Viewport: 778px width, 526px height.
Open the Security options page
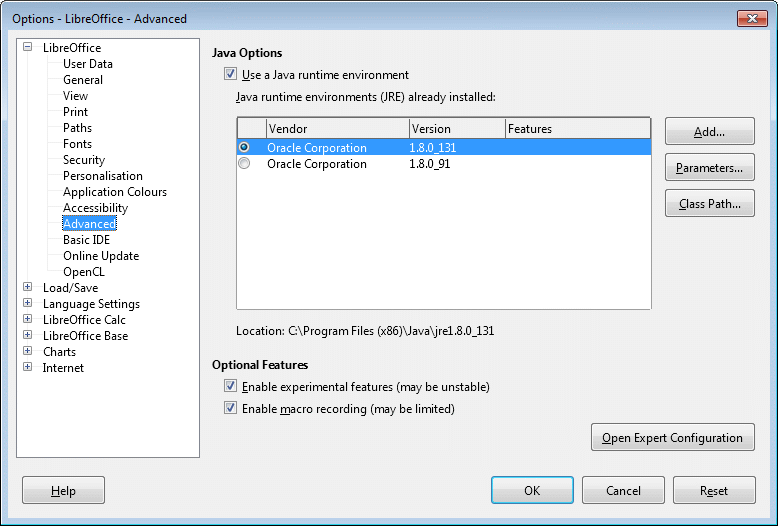coord(84,160)
